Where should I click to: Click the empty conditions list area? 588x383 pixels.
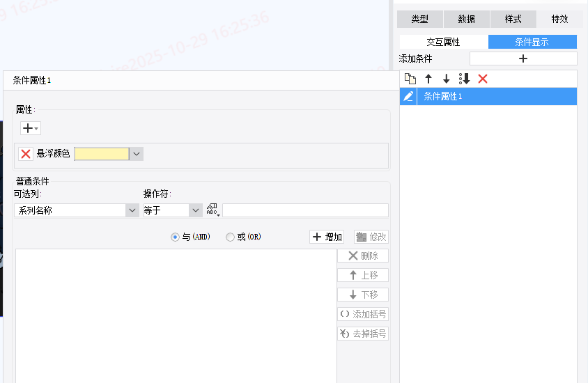tap(176, 316)
